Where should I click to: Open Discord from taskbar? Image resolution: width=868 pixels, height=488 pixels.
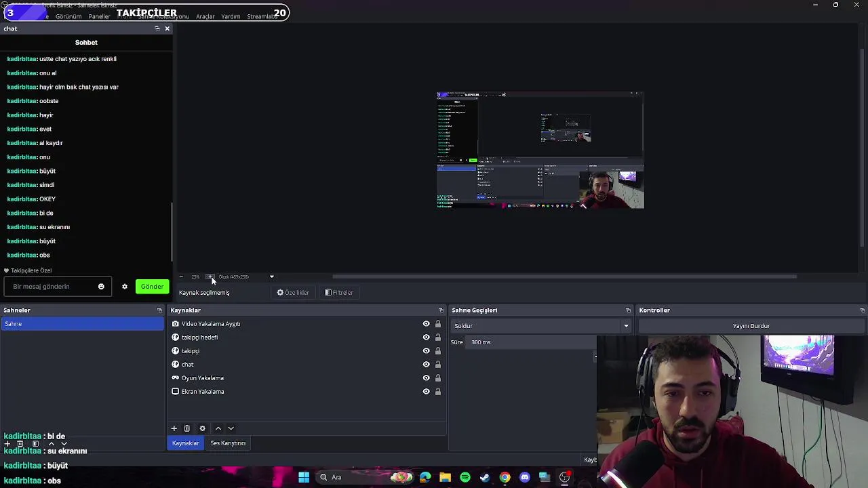click(x=525, y=477)
